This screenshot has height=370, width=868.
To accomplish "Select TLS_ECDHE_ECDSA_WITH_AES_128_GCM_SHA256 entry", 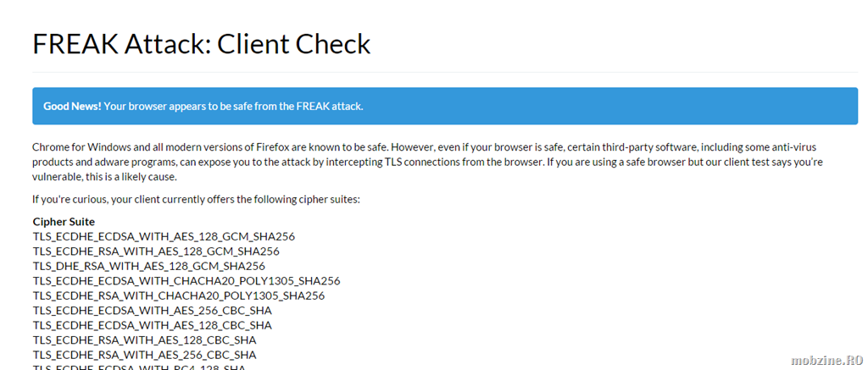I will pyautogui.click(x=164, y=237).
